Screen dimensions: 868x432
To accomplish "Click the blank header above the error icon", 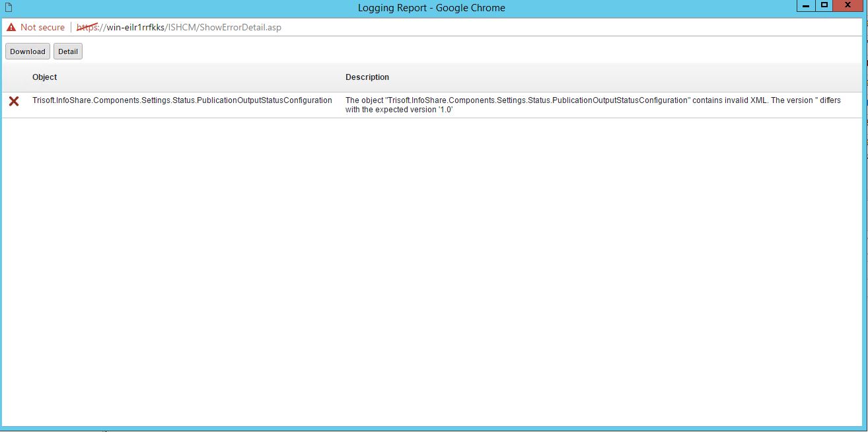I will 14,77.
